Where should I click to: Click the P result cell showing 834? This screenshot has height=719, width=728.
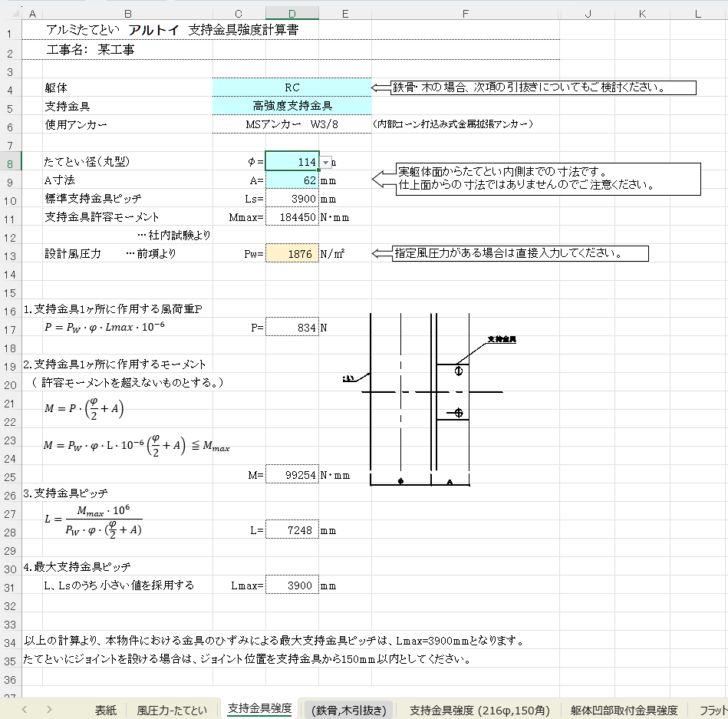point(292,327)
